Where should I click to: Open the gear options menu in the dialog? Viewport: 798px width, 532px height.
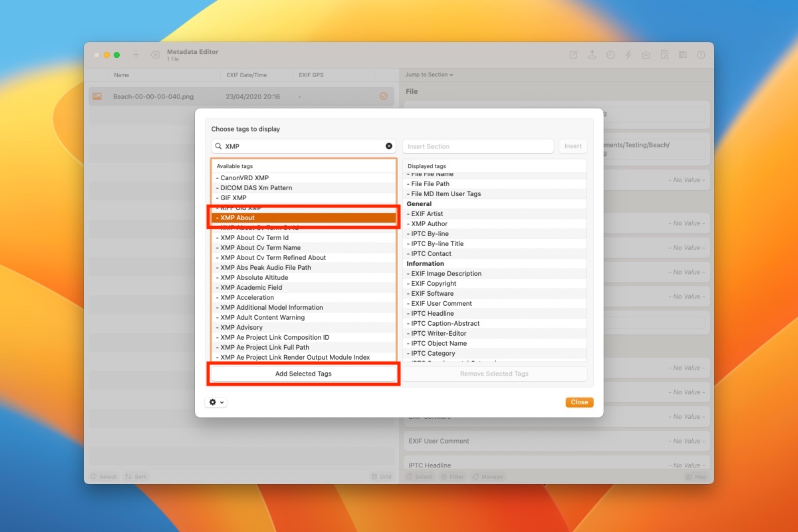pos(216,402)
